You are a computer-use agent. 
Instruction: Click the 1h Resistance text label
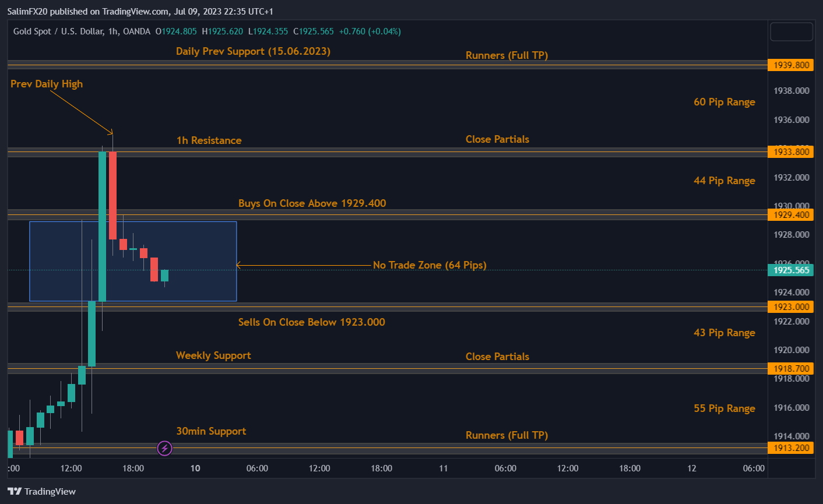(209, 140)
